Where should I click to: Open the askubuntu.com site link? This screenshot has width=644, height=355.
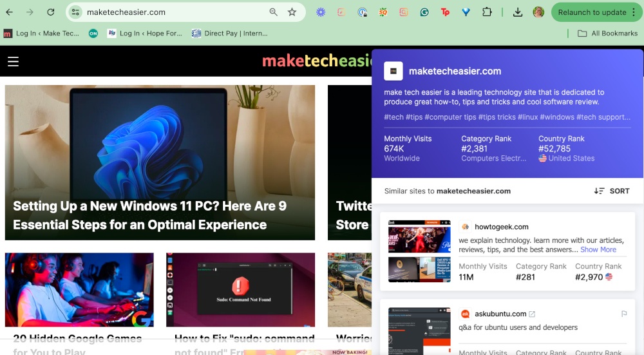click(500, 314)
